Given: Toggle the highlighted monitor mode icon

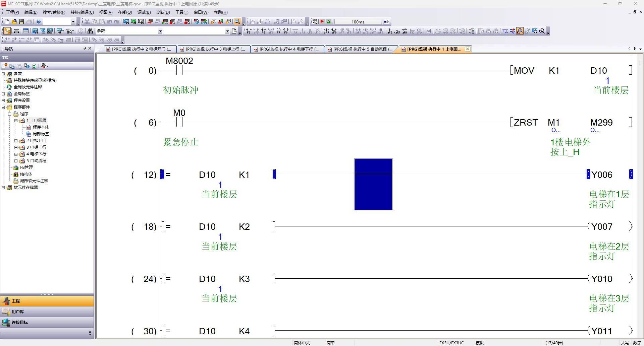Looking at the screenshot, I should click(520, 31).
